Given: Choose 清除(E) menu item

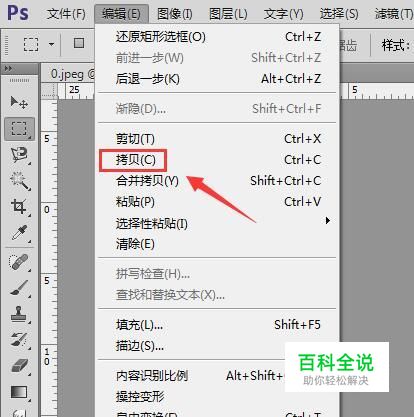Looking at the screenshot, I should point(218,244).
